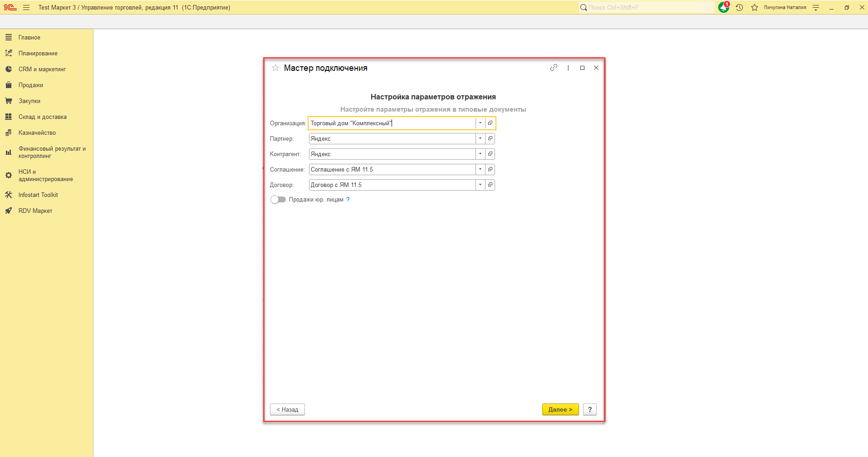This screenshot has width=868, height=457.
Task: Open the Договор record via open icon
Action: [490, 185]
